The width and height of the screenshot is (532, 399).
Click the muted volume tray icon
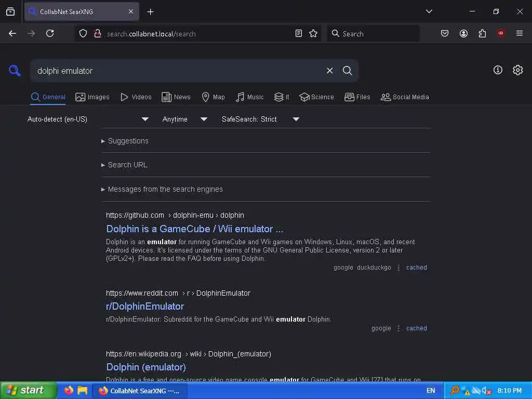coord(486,391)
